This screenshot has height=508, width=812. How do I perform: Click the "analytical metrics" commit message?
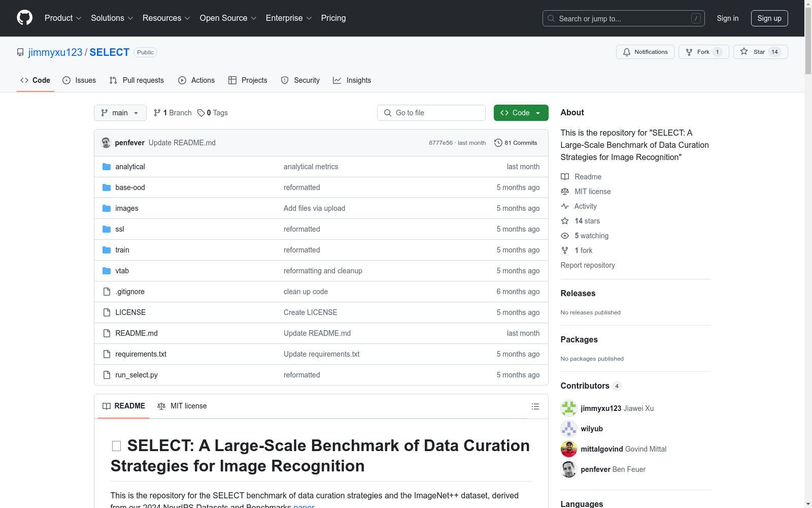[x=311, y=167]
